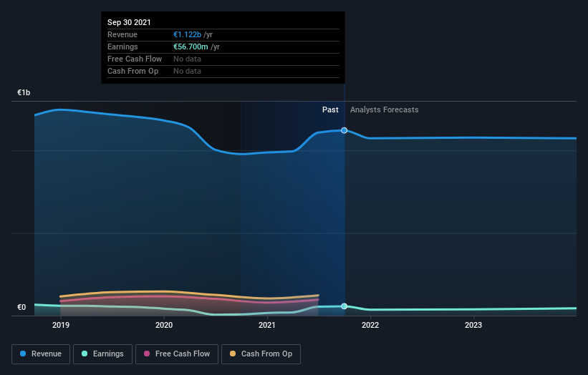Click the orange Cash From Op legend dot
Image resolution: width=588 pixels, height=375 pixels.
pos(233,354)
